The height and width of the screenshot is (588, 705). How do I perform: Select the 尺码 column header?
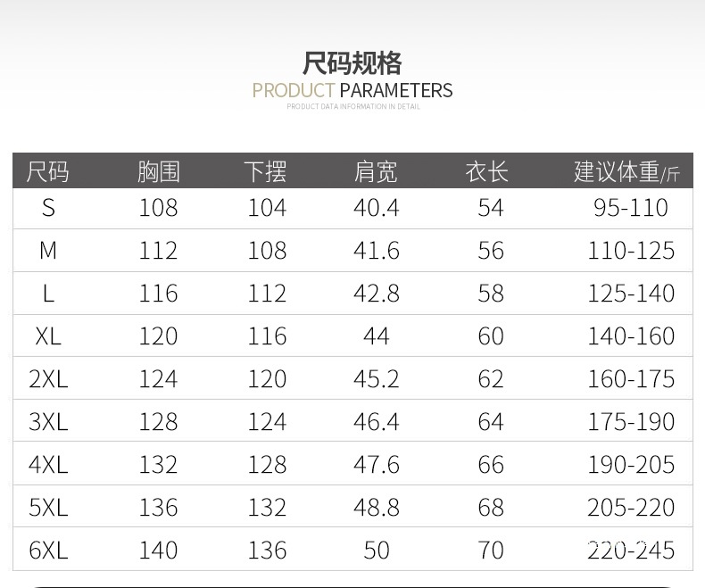48,171
